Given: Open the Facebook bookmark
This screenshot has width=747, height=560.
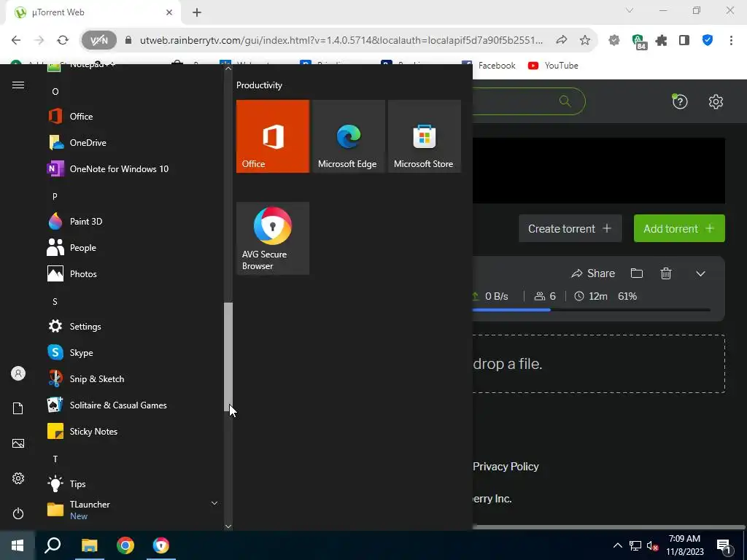Looking at the screenshot, I should tap(489, 65).
